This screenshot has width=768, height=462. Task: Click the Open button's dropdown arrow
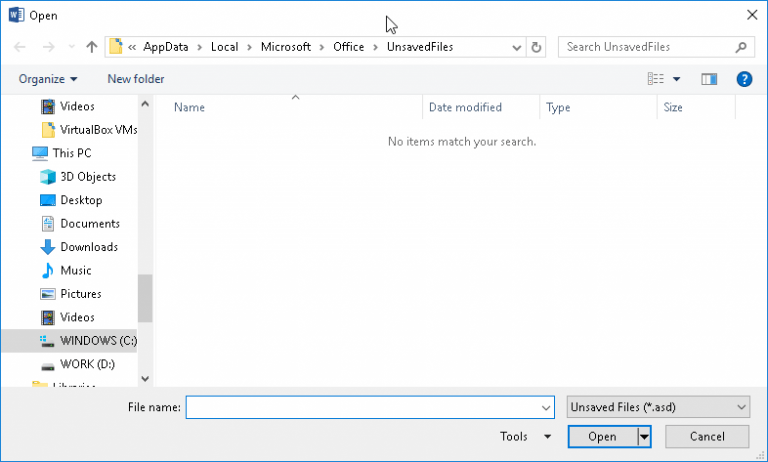[x=644, y=436]
